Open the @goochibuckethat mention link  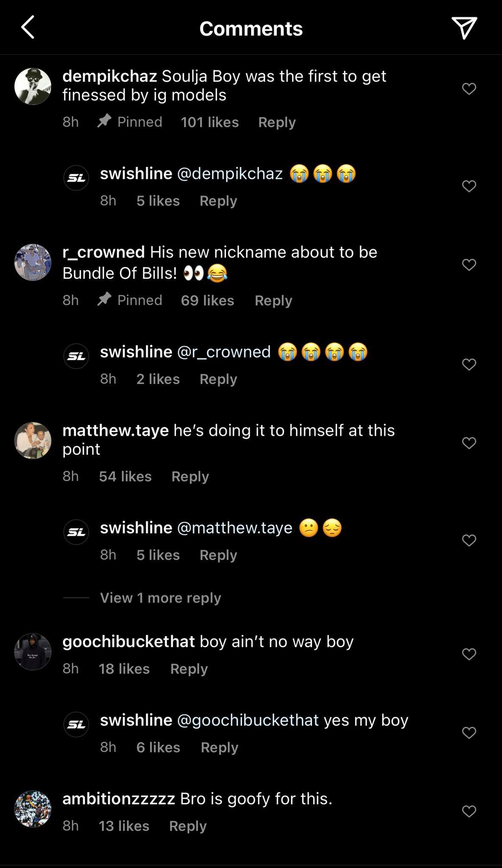248,720
